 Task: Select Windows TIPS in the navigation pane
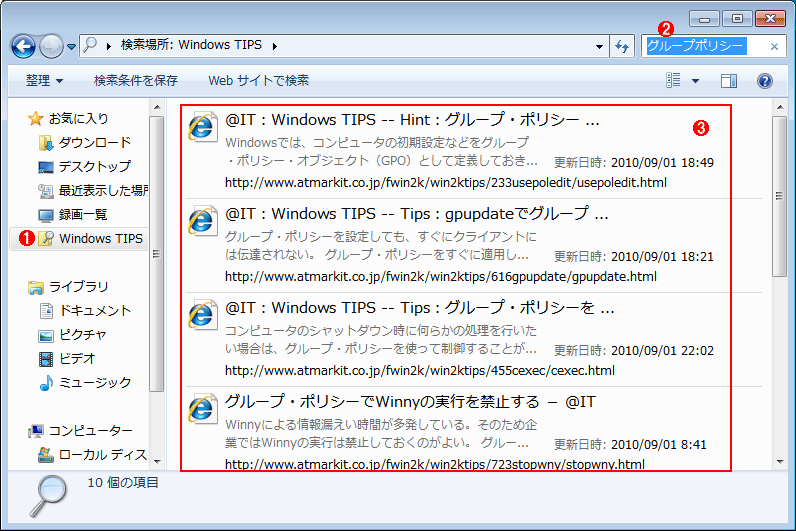[101, 238]
